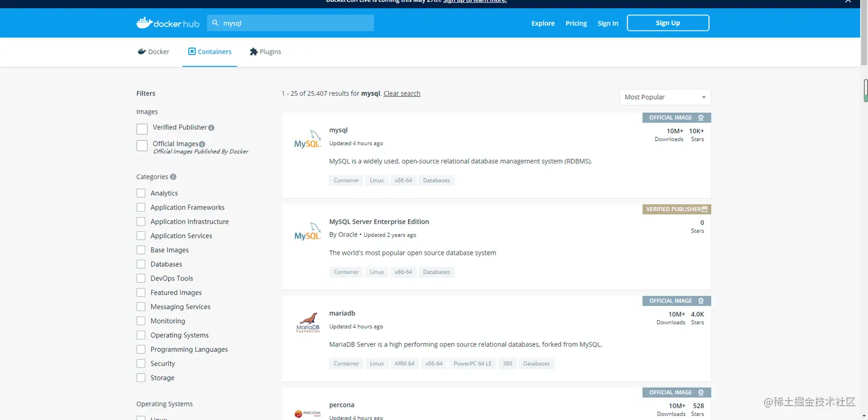Check the Security category
868x420 pixels.
point(141,364)
